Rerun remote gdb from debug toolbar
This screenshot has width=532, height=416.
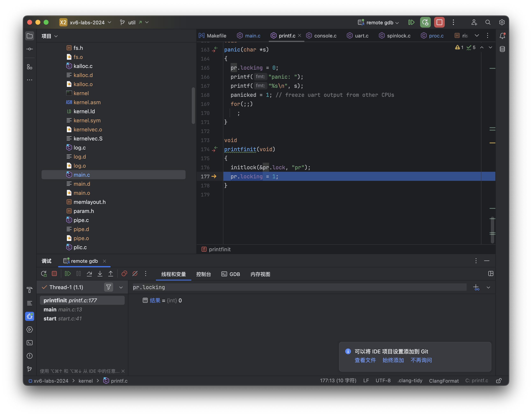44,274
